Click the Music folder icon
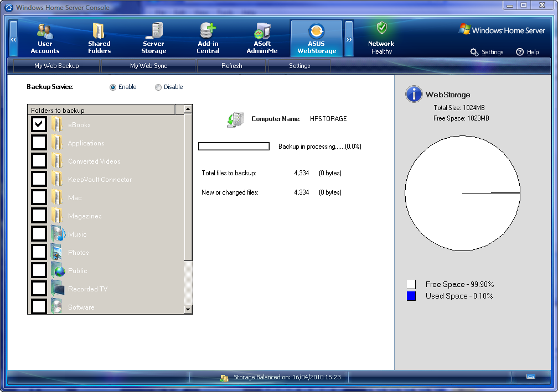 point(58,233)
